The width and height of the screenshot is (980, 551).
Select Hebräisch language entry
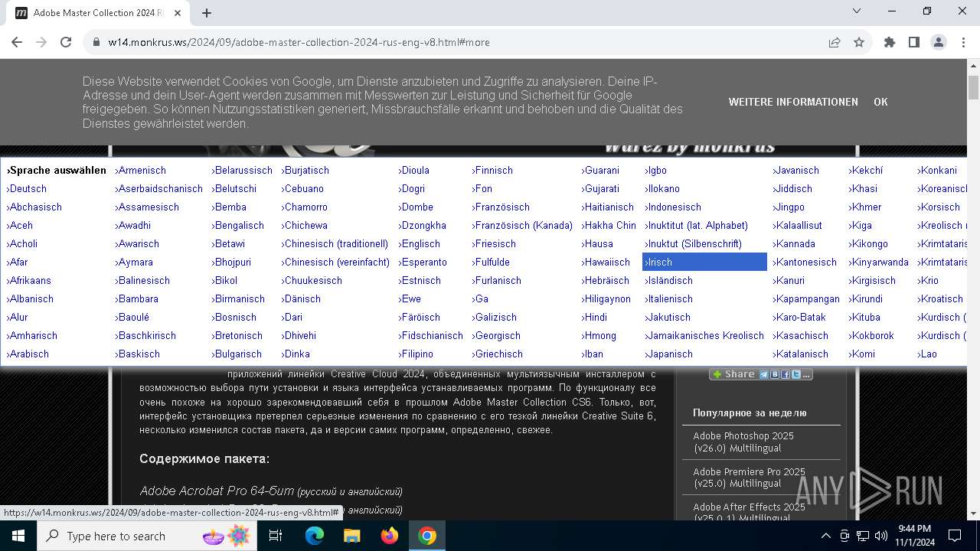(605, 280)
